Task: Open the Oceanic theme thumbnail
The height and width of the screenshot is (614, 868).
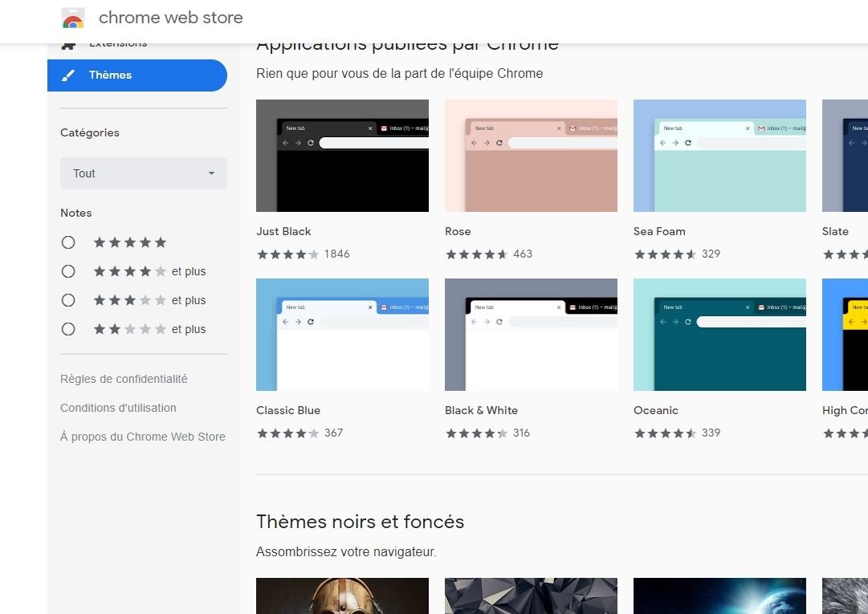Action: click(x=719, y=335)
